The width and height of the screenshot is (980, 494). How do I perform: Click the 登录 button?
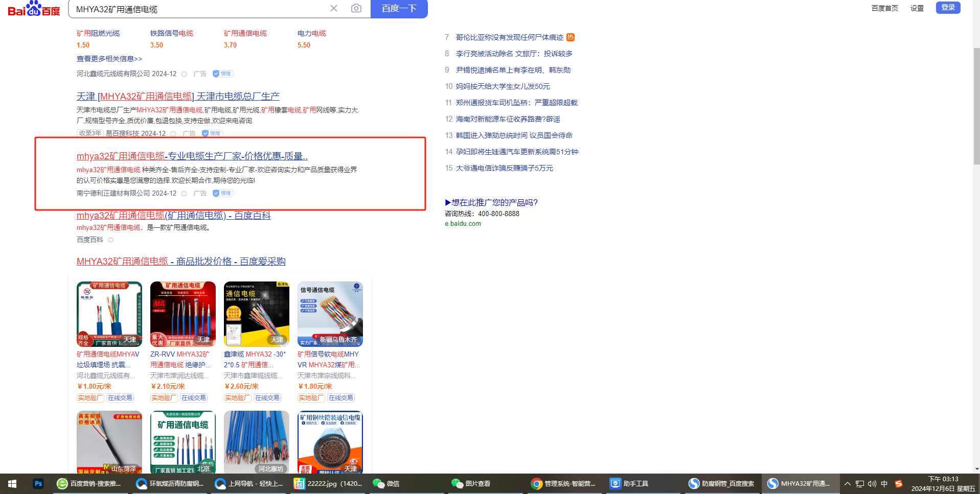pyautogui.click(x=948, y=7)
